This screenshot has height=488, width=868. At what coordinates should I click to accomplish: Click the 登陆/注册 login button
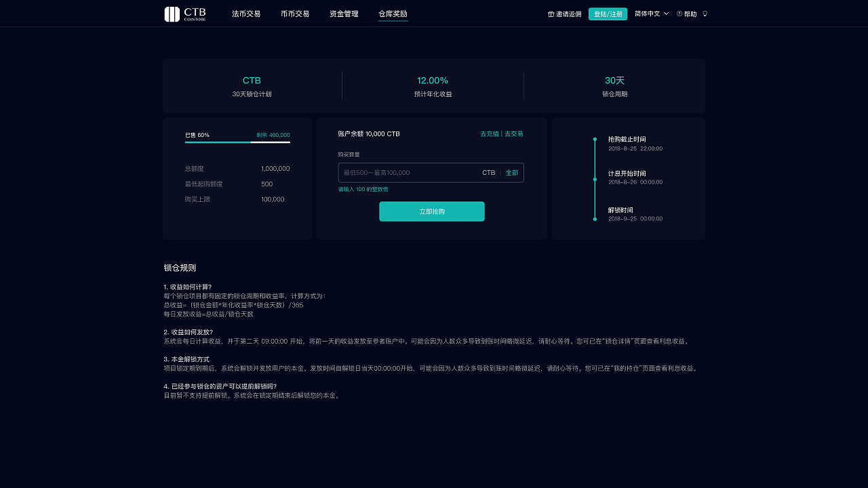[608, 13]
